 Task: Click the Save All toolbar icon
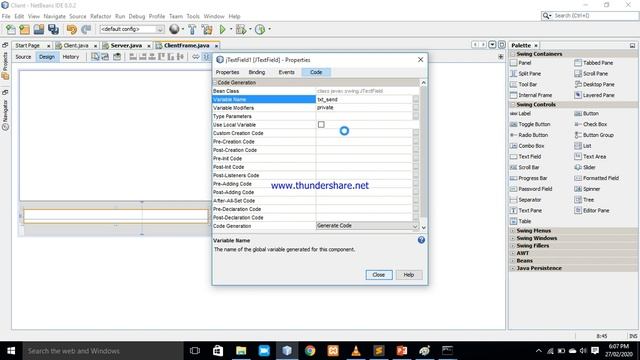[53, 29]
